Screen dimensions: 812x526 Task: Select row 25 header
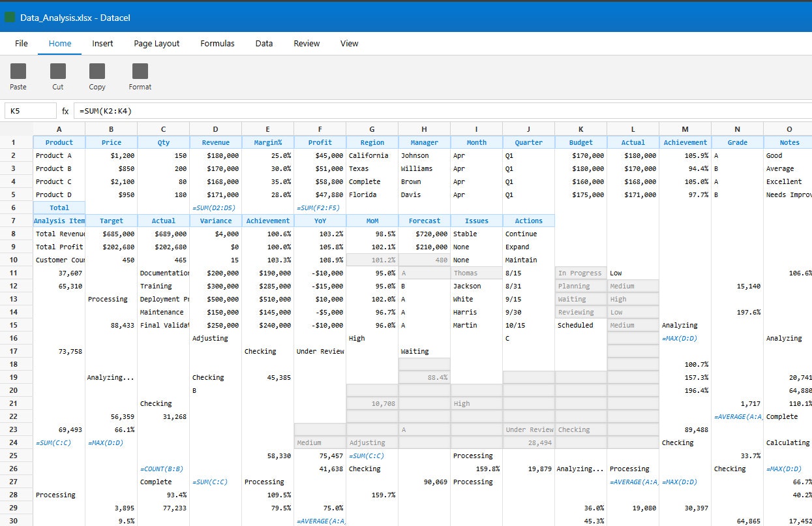(x=16, y=456)
